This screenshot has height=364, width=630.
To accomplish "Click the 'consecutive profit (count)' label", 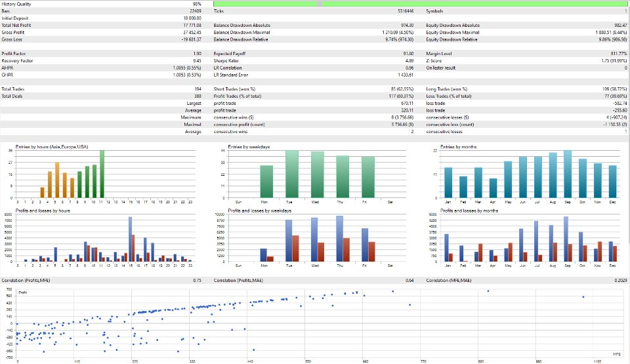I will pyautogui.click(x=239, y=125).
